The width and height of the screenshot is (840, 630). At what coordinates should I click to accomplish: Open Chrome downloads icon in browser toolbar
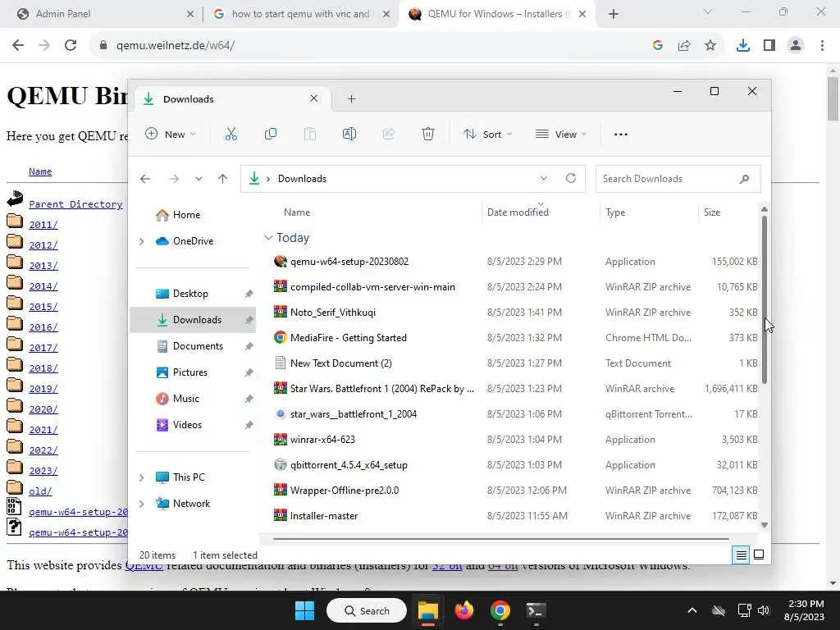point(743,46)
